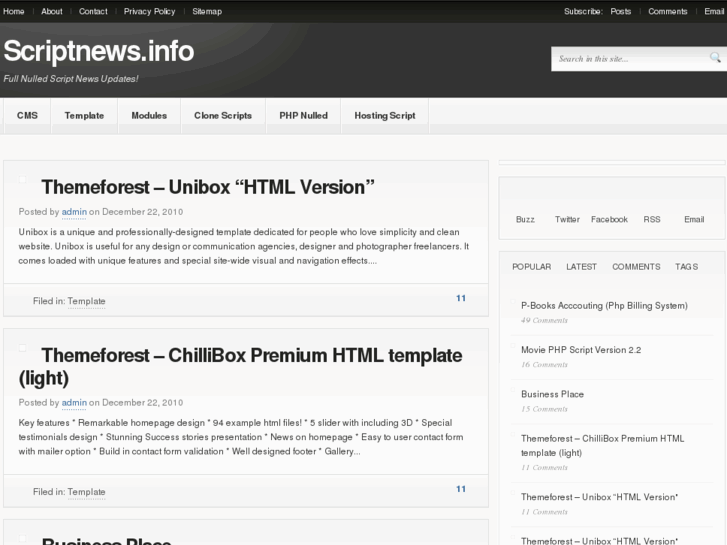Viewport: 727px width, 545px height.
Task: Open Movie PHP Script Version 2.2 link
Action: click(581, 350)
